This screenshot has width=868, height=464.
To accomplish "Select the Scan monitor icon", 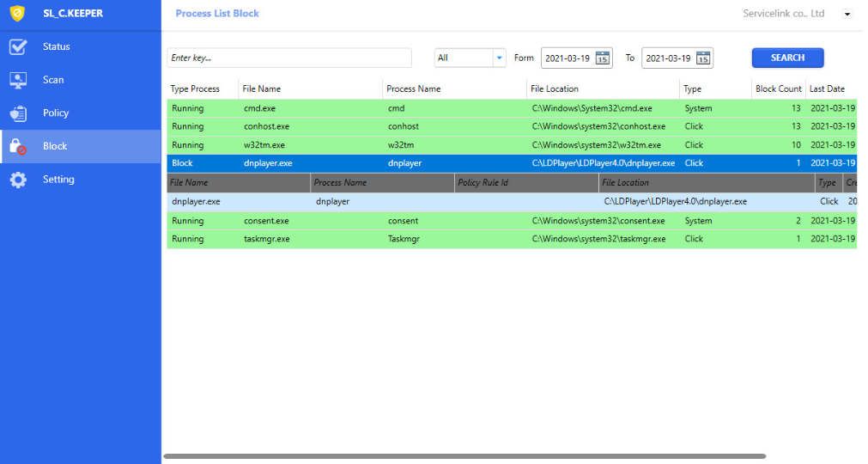I will pyautogui.click(x=18, y=80).
